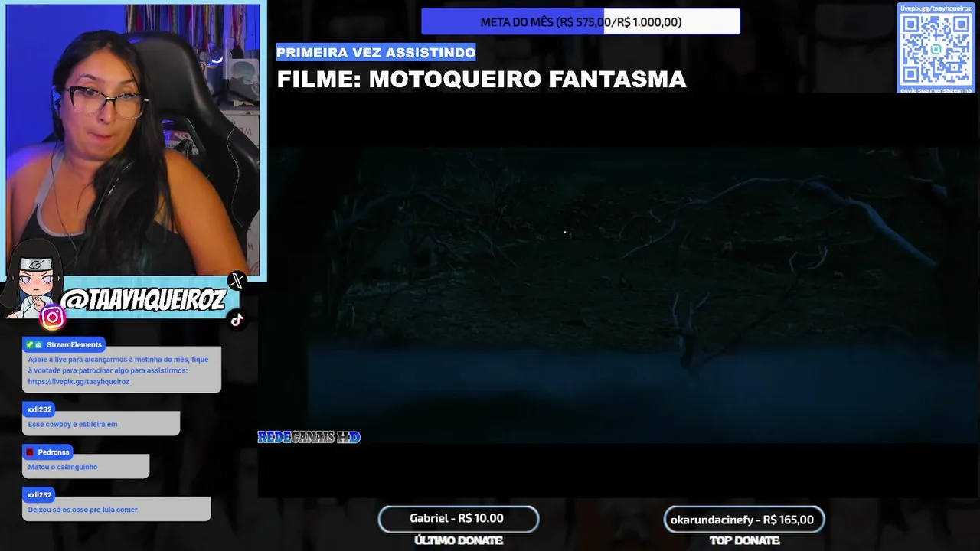Click the 'Apoie a live para alcançarmos' message

pyautogui.click(x=121, y=370)
